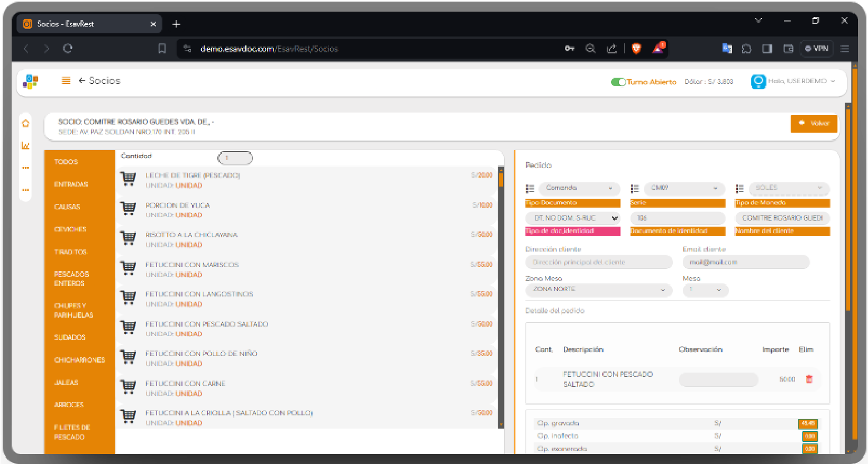The image size is (868, 464).
Task: Expand the Hola, USERDEMO user menu
Action: coord(802,81)
